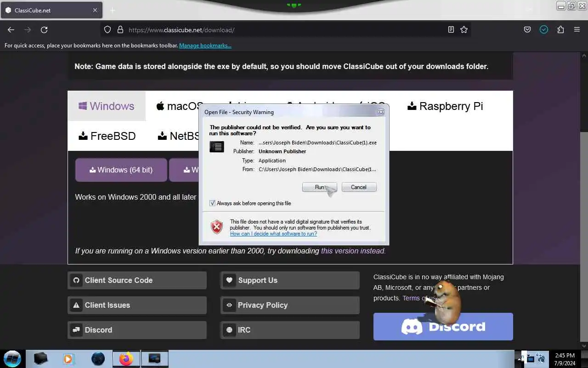Click the heart icon on Support Us
This screenshot has height=368, width=588.
(x=229, y=280)
